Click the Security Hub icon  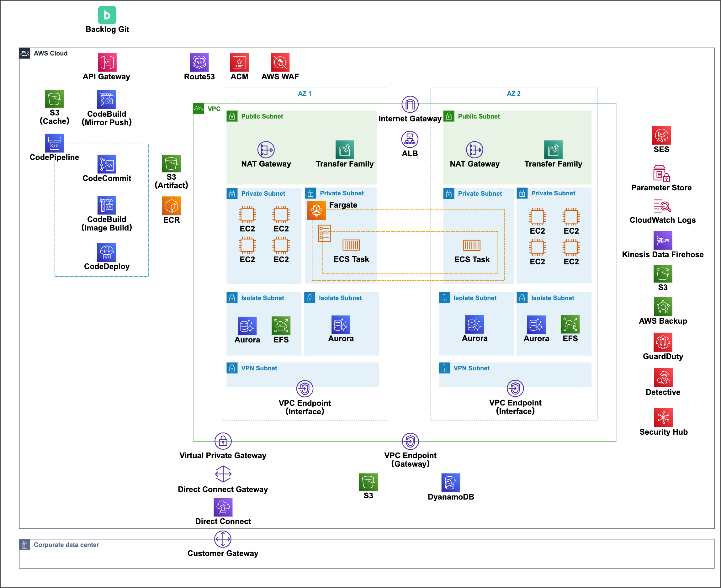[663, 418]
